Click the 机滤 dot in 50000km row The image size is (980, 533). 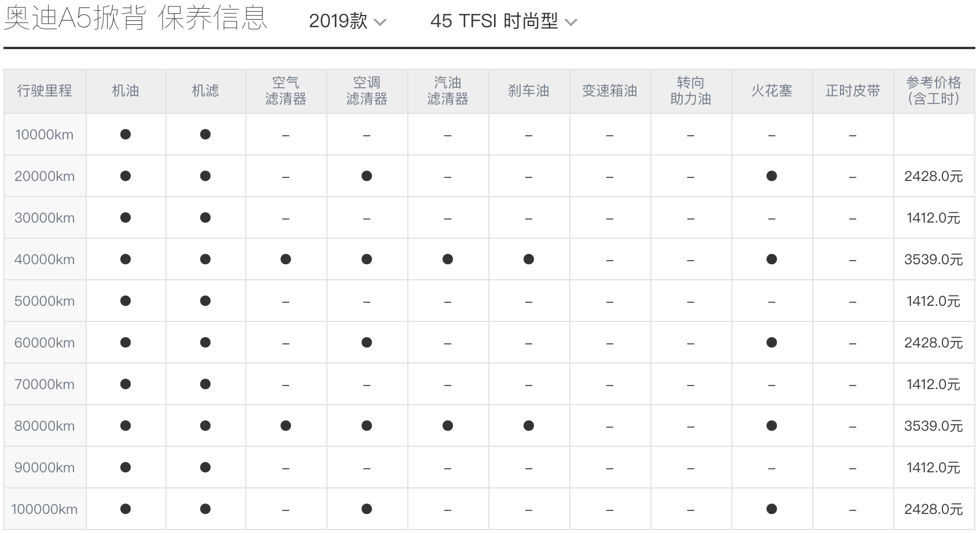coord(205,301)
